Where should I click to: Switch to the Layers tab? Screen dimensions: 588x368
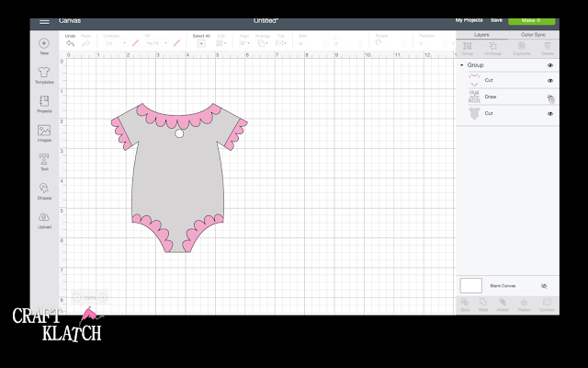pyautogui.click(x=481, y=35)
